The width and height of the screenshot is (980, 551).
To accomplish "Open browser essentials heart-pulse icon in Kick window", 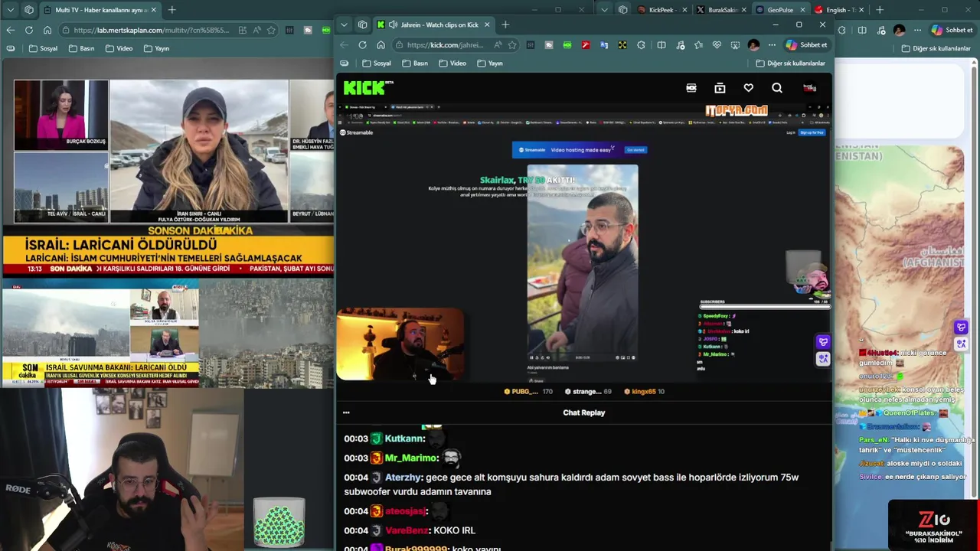I will [717, 45].
